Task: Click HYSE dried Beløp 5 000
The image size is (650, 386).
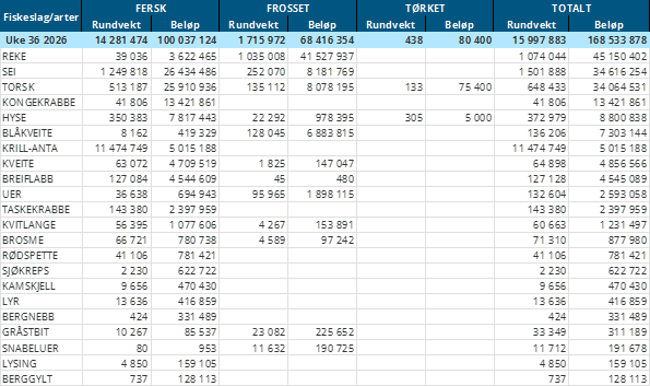Action: pyautogui.click(x=478, y=117)
